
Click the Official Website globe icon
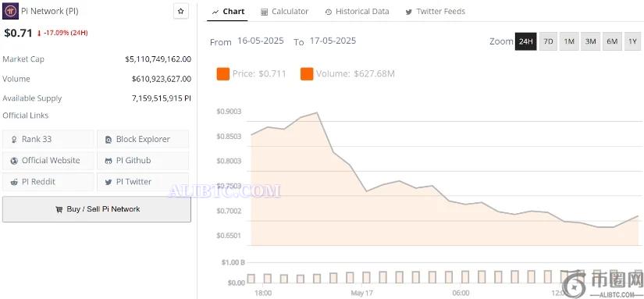pos(14,161)
